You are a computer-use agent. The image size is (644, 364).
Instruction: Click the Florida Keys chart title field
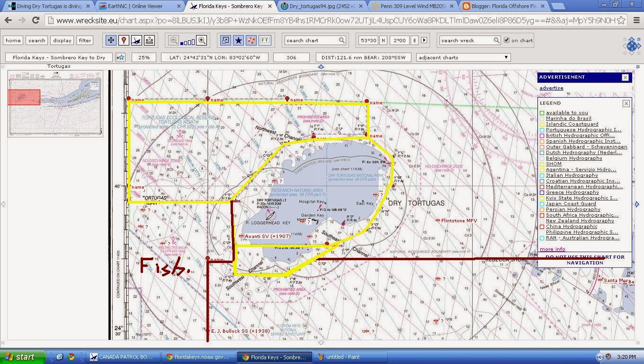59,57
